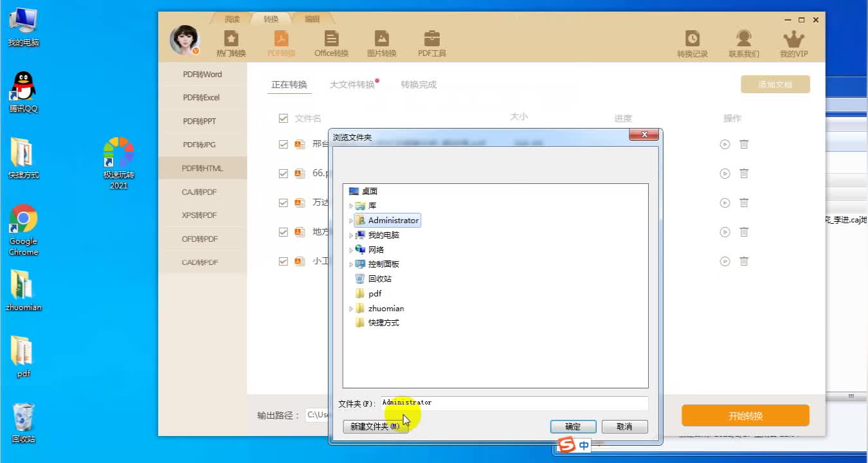Uncheck the 66.pdf file checkbox
The image size is (868, 463).
(284, 173)
